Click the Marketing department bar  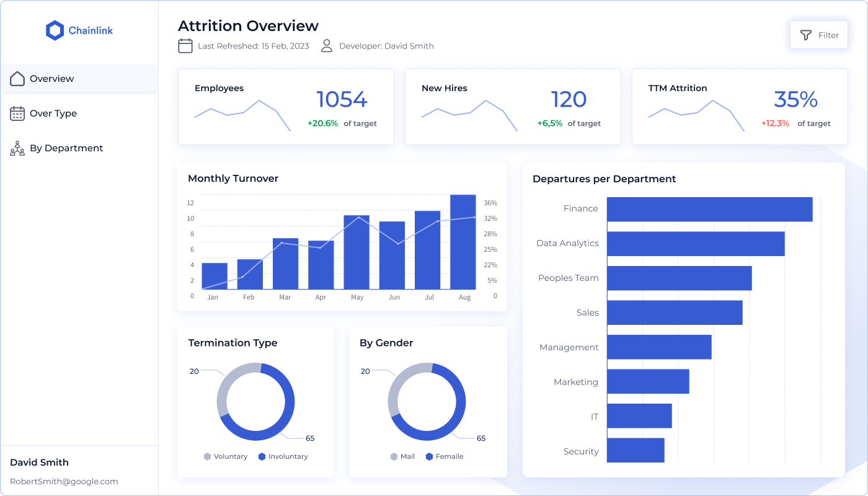pyautogui.click(x=648, y=381)
